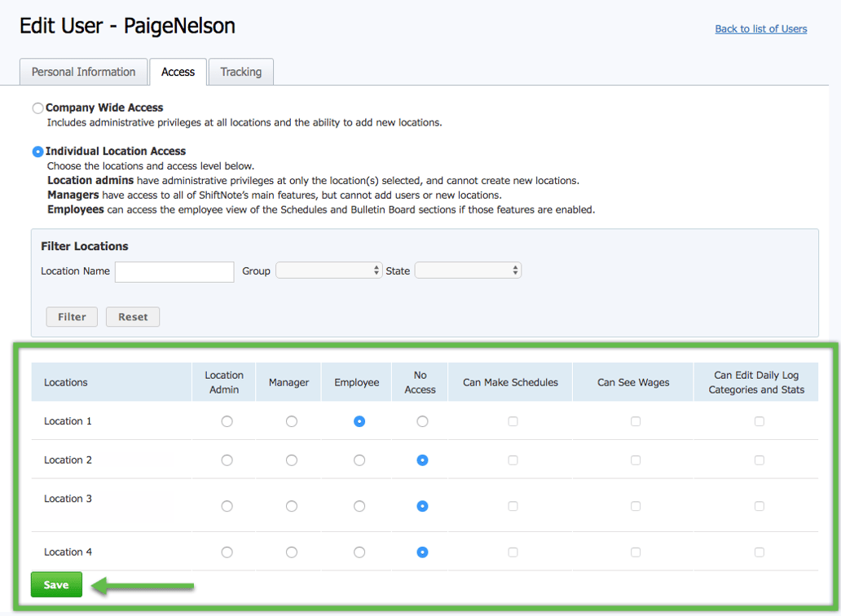The width and height of the screenshot is (841, 616).
Task: Set Location 1 to No Access
Action: pos(422,421)
